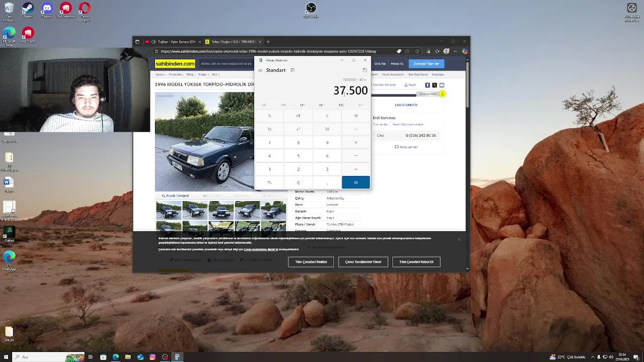The height and width of the screenshot is (362, 644).
Task: Share listing on X icon
Action: (435, 85)
